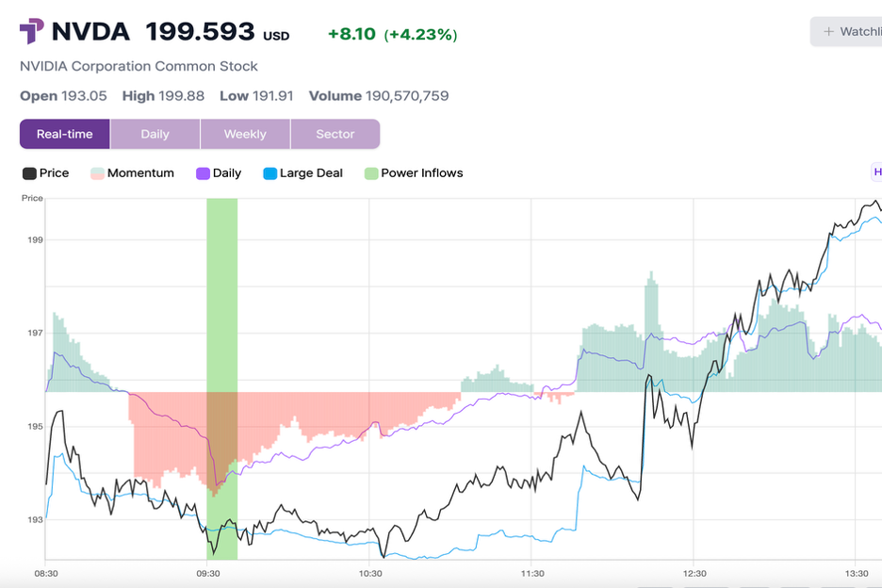Hide the Momentum series via its label
The image size is (882, 588).
coord(140,173)
